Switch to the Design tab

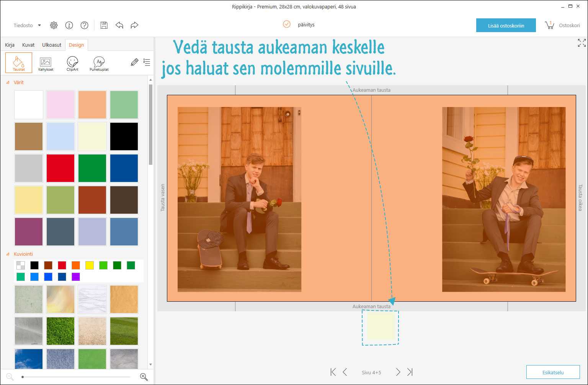point(77,45)
